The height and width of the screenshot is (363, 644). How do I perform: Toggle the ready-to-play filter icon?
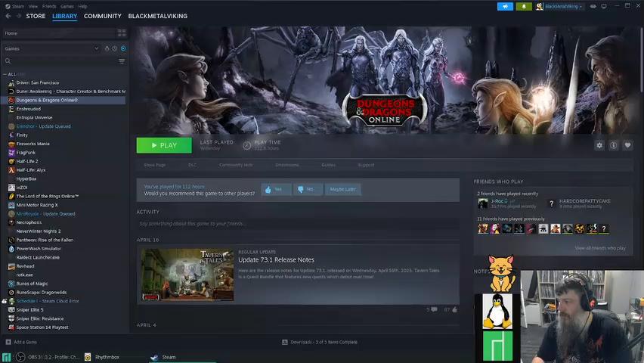(123, 48)
